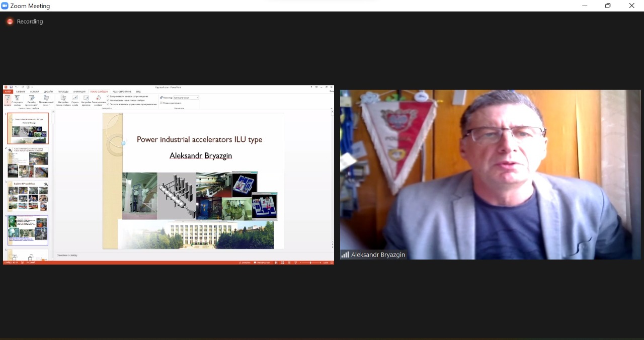
Task: Switch to slide sorter view
Action: coord(282,263)
